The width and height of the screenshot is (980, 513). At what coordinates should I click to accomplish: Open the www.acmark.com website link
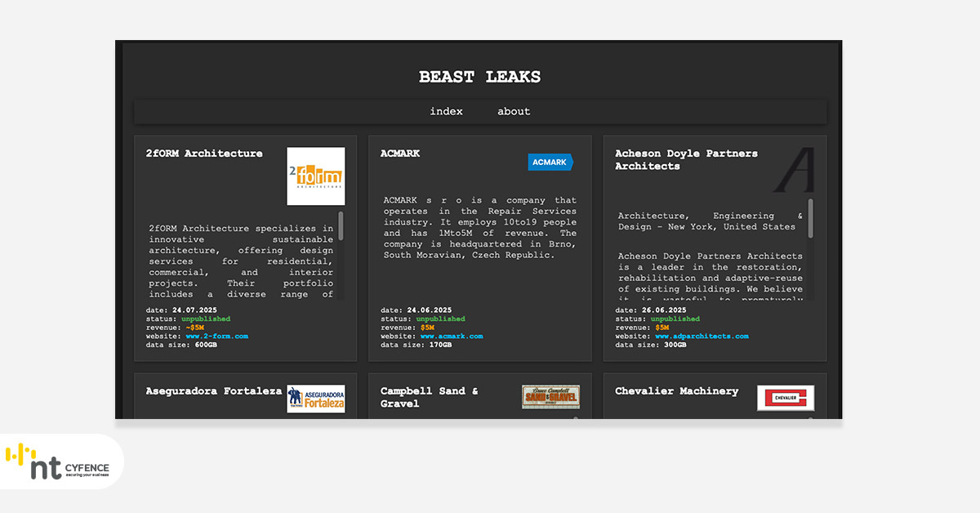(452, 336)
